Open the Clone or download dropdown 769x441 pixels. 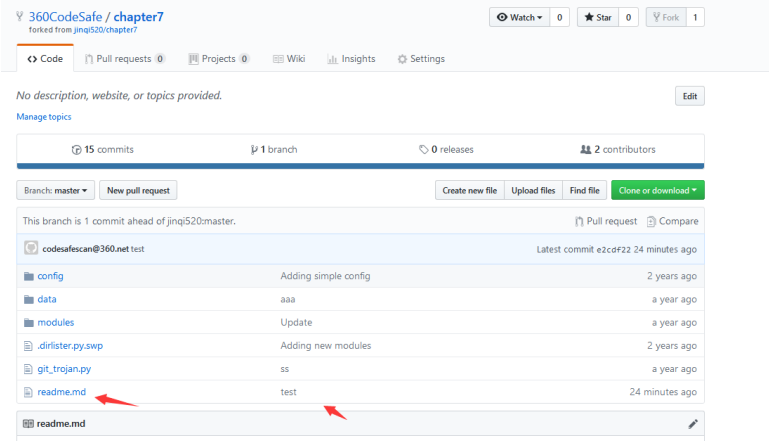pyautogui.click(x=658, y=190)
